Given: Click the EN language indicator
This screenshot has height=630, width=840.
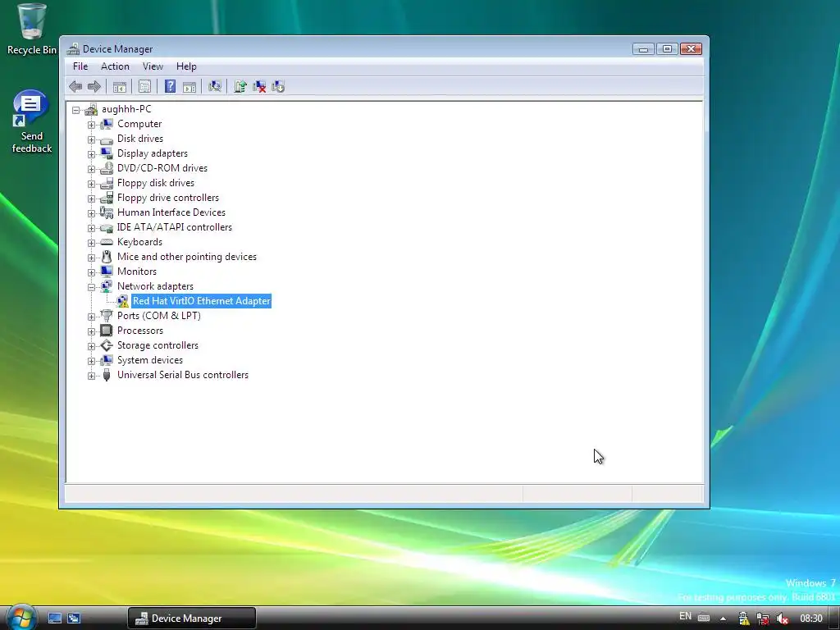Looking at the screenshot, I should (x=685, y=617).
